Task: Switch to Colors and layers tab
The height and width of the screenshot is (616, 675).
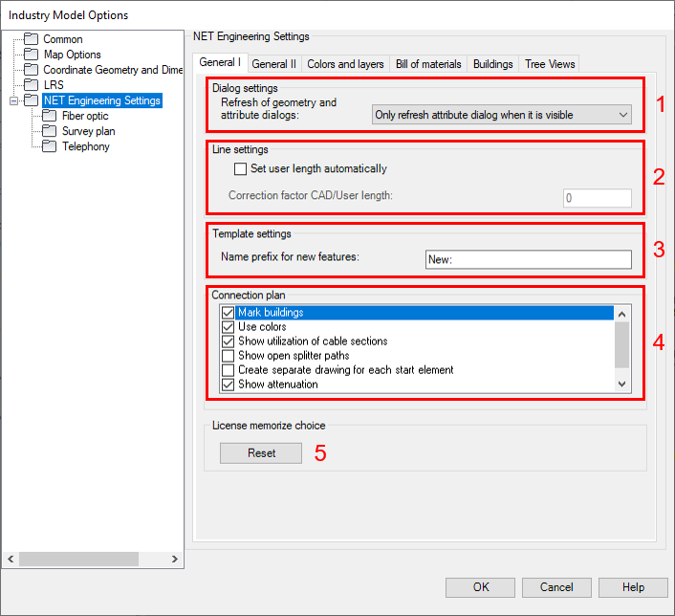Action: tap(345, 64)
